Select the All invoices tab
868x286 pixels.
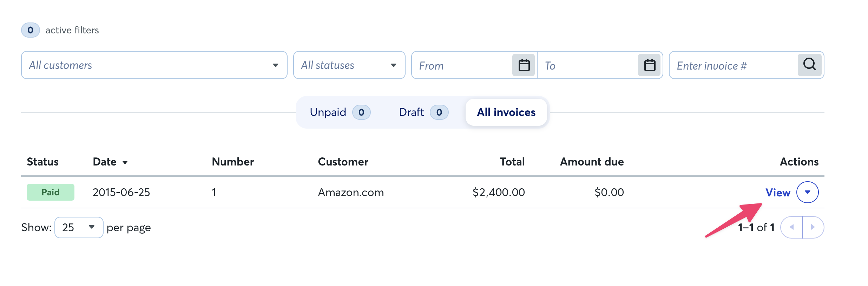pyautogui.click(x=506, y=112)
